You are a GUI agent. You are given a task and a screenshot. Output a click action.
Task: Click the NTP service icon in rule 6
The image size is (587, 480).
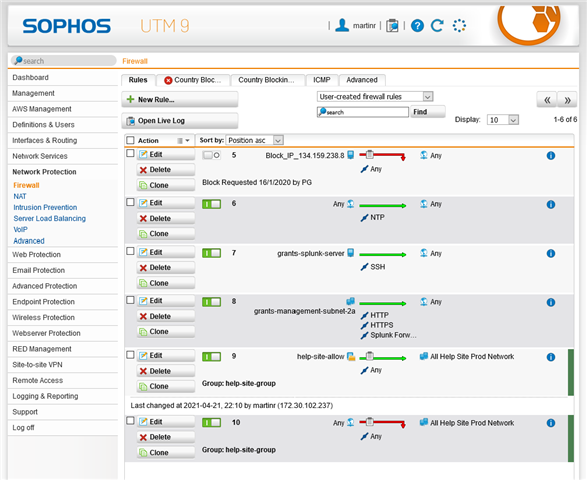coord(364,218)
